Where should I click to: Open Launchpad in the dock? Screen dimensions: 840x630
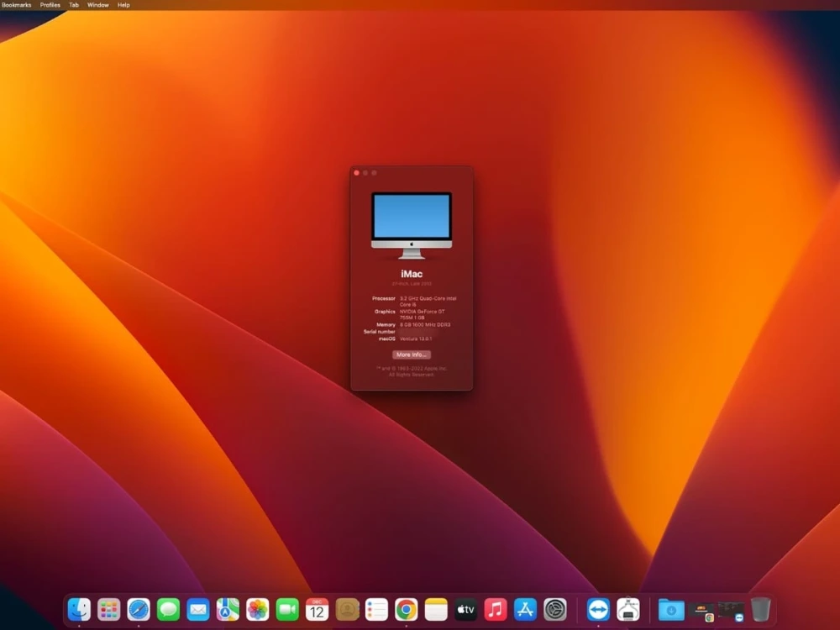pyautogui.click(x=108, y=609)
